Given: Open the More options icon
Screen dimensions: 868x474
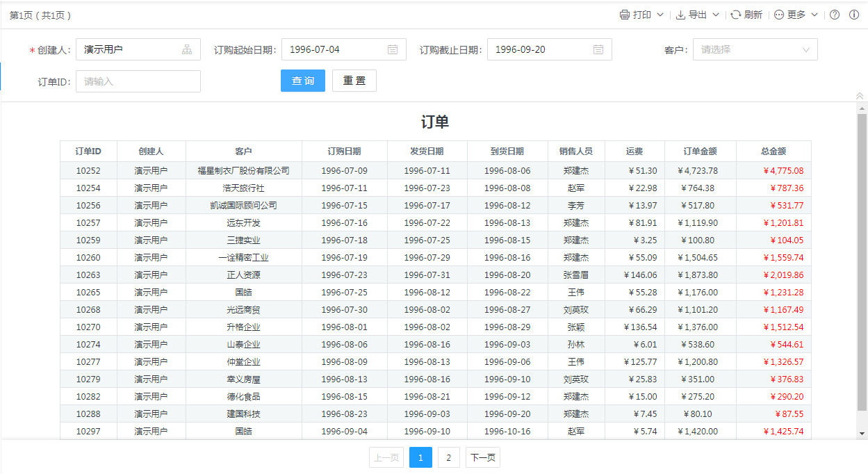Looking at the screenshot, I should pyautogui.click(x=778, y=15).
